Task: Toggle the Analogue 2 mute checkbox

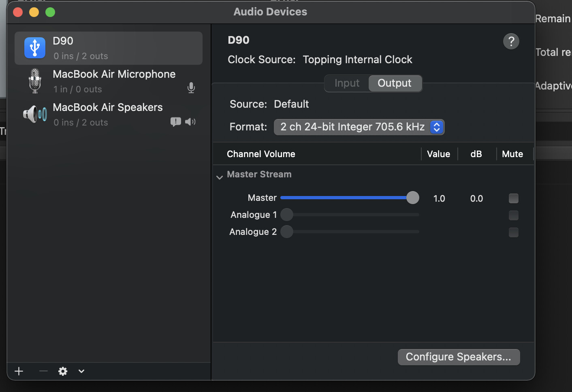Action: [x=513, y=232]
